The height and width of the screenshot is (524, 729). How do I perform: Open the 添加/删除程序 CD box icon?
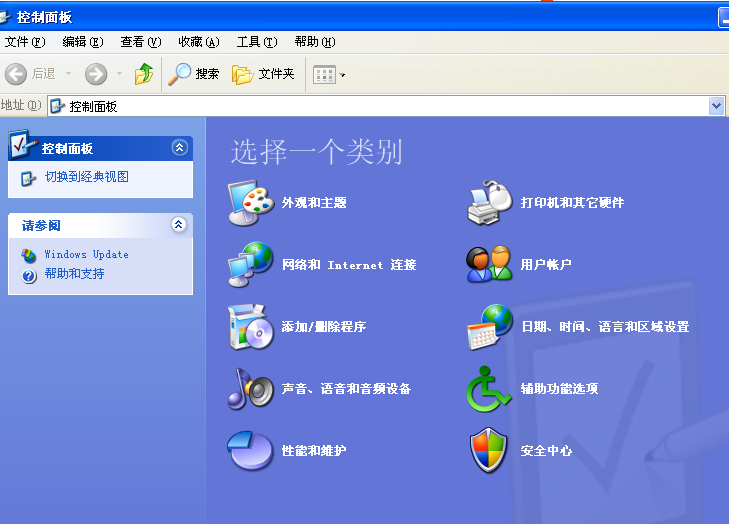point(251,327)
